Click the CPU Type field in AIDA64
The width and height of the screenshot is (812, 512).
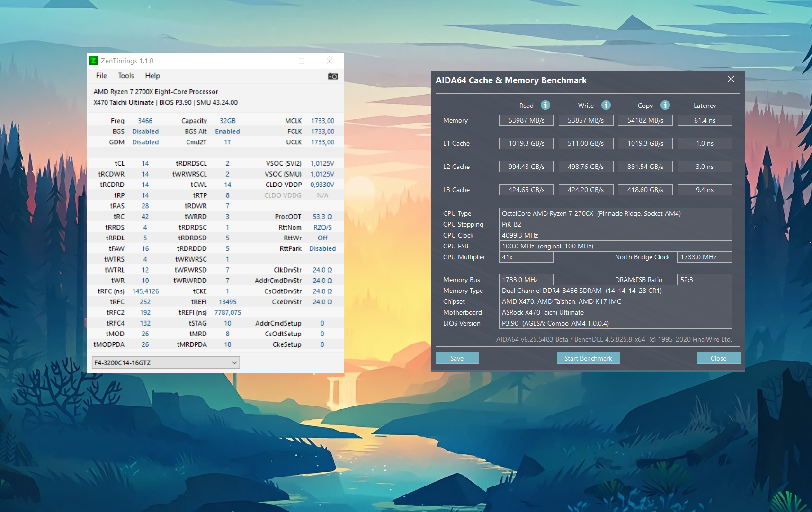[615, 213]
